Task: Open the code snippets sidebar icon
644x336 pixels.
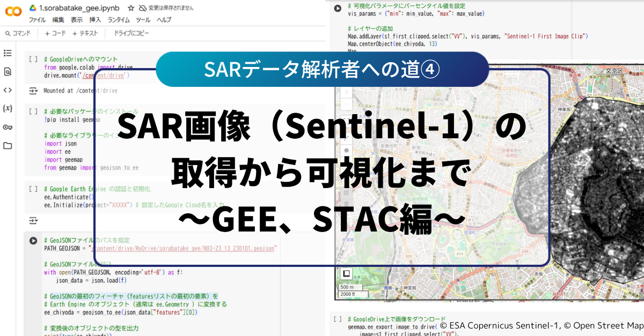Action: pos(8,90)
